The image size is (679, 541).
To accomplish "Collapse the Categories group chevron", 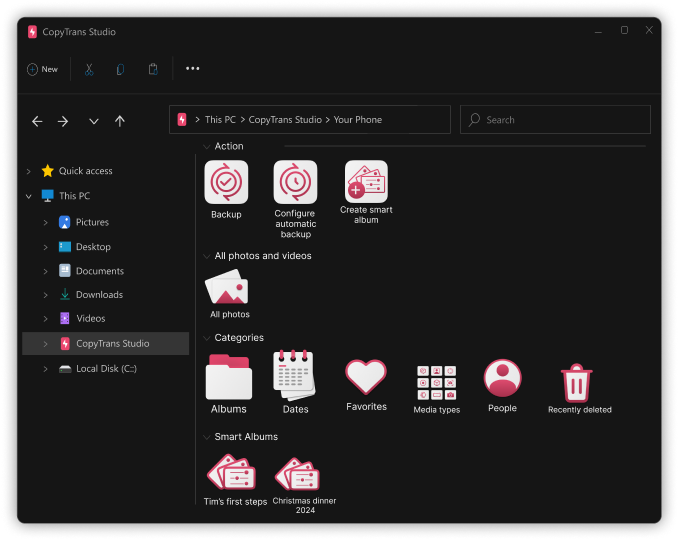I will pos(207,338).
